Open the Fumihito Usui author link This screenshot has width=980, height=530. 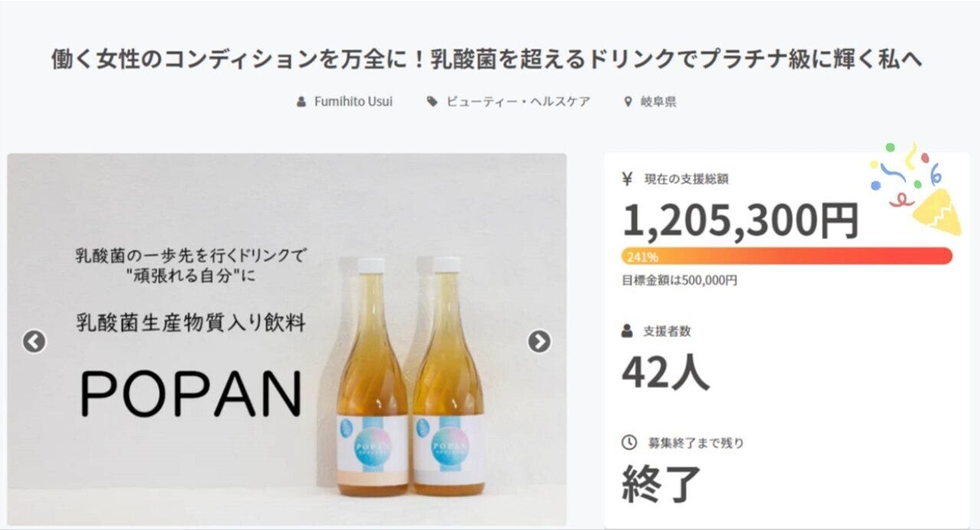[353, 102]
